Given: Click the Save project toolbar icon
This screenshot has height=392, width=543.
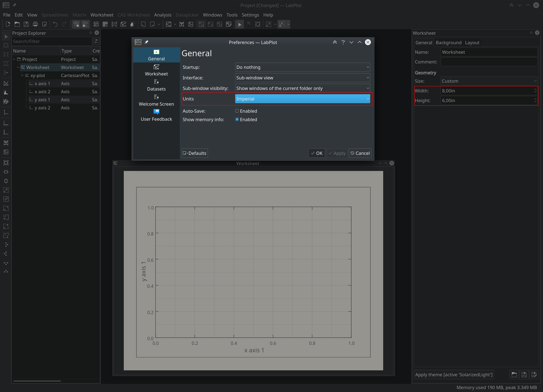Looking at the screenshot, I should 26,24.
